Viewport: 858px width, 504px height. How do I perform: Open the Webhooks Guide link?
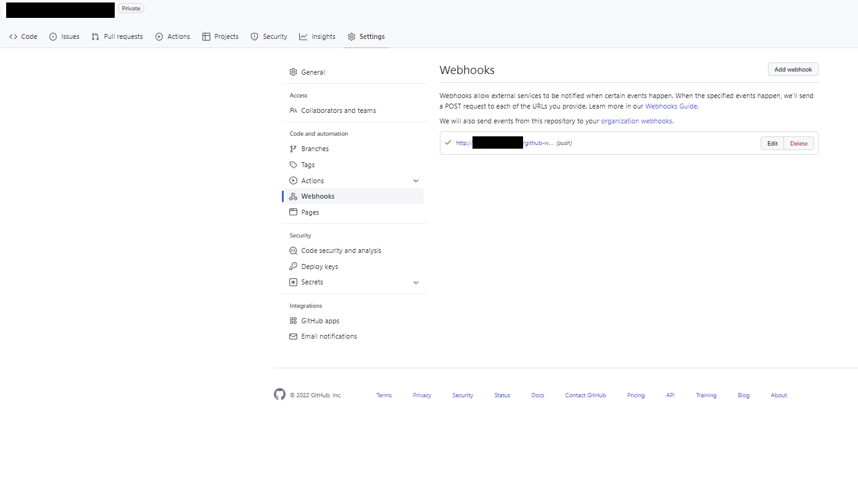(x=671, y=106)
